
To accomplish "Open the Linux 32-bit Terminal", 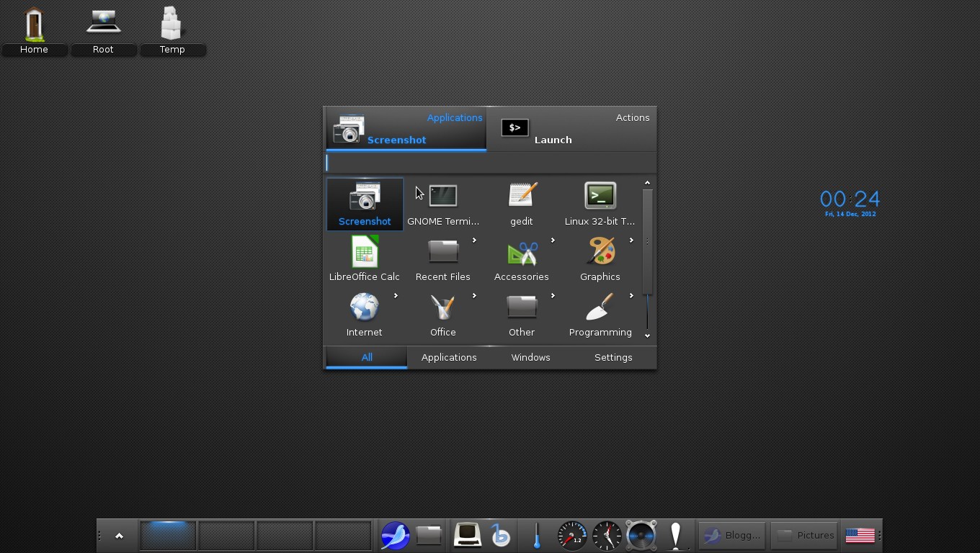I will (x=600, y=195).
